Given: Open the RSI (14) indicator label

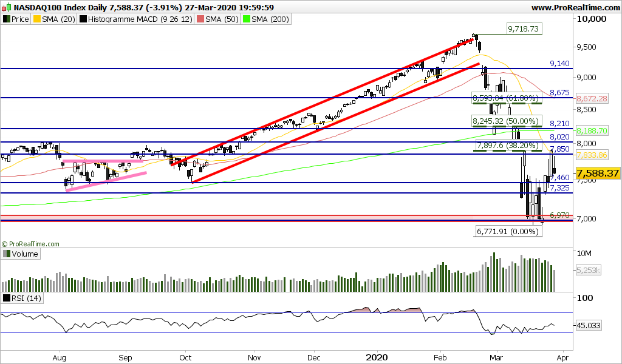Looking at the screenshot, I should click(26, 298).
